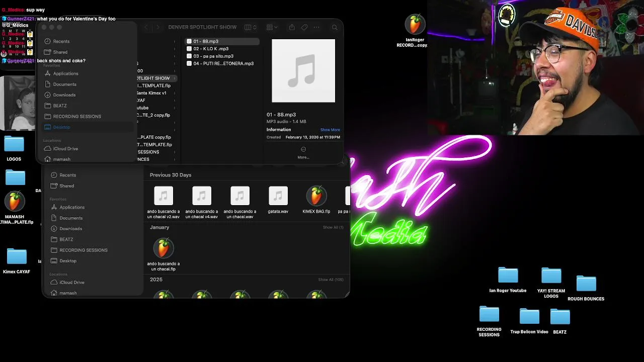Screen dimensions: 644x362
Task: Expand the SPOTLIGHT SHOIW folder chevron
Action: [175, 78]
